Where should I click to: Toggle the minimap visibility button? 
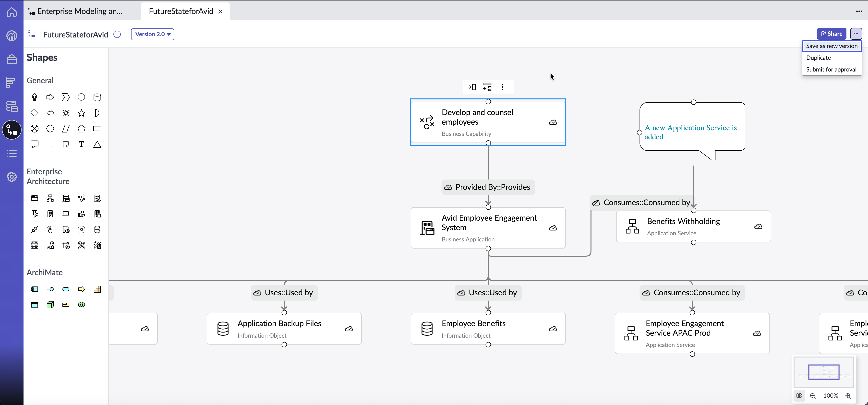(x=799, y=395)
